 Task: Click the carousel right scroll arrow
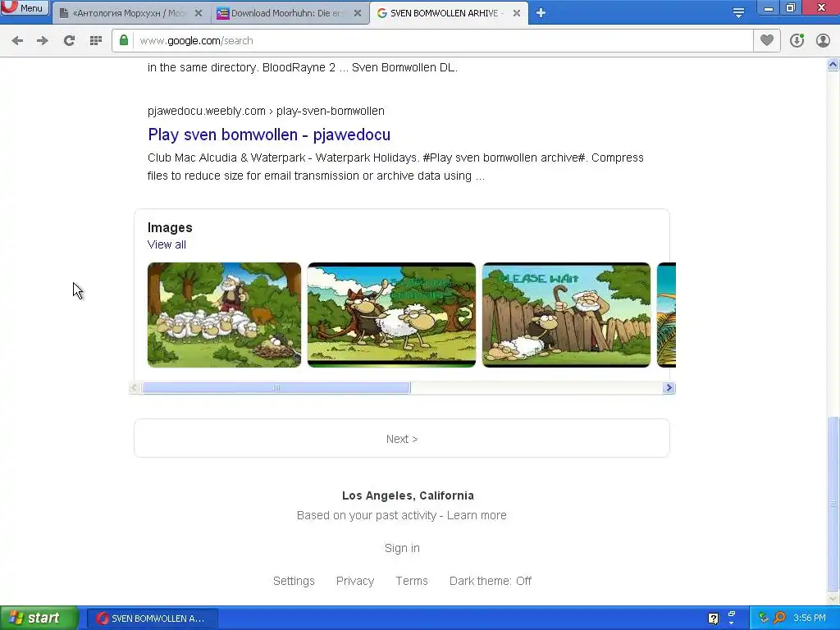[669, 388]
